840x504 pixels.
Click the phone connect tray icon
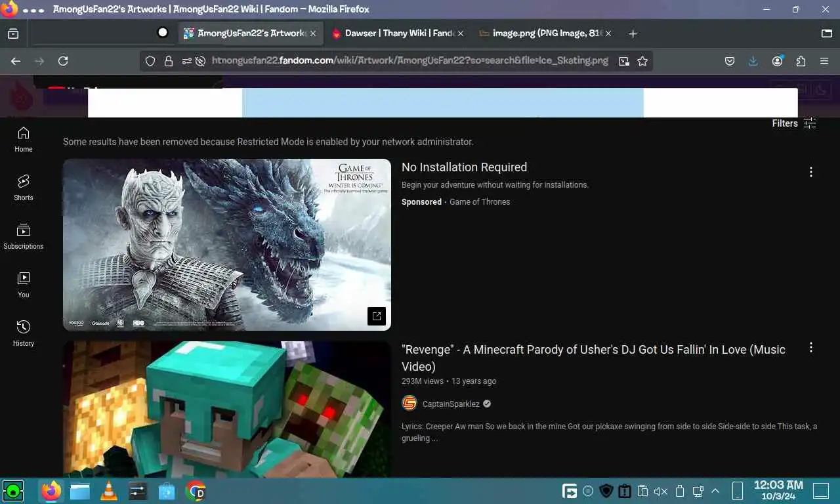coord(737,491)
